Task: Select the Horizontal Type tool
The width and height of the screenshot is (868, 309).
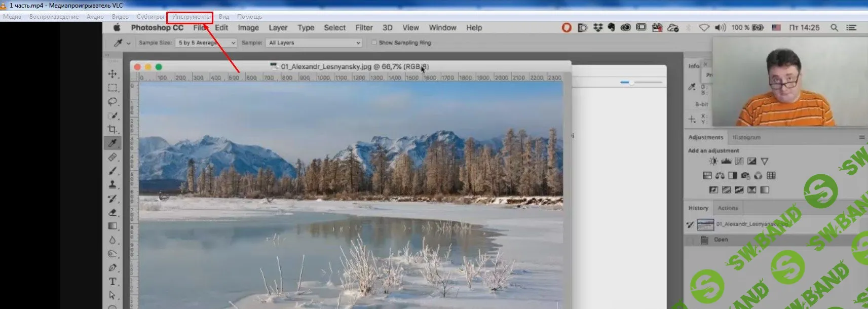Action: [x=112, y=282]
